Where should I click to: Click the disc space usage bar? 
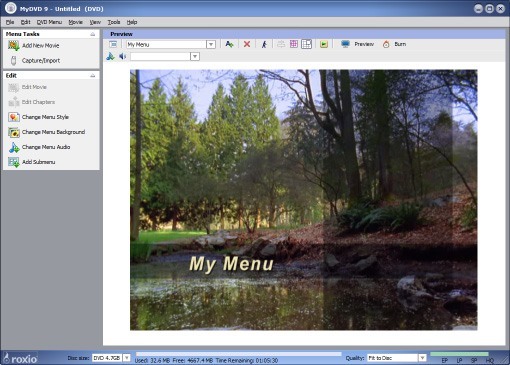click(x=239, y=354)
